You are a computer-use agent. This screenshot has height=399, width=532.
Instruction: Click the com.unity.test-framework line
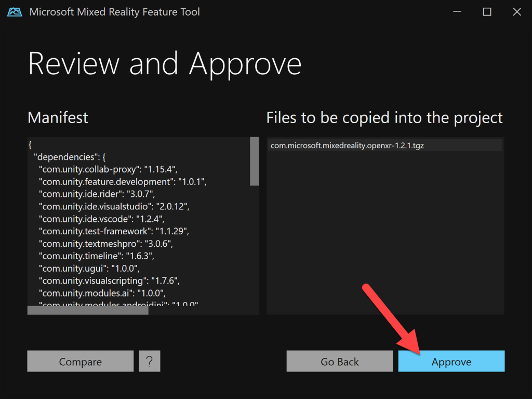tap(114, 231)
